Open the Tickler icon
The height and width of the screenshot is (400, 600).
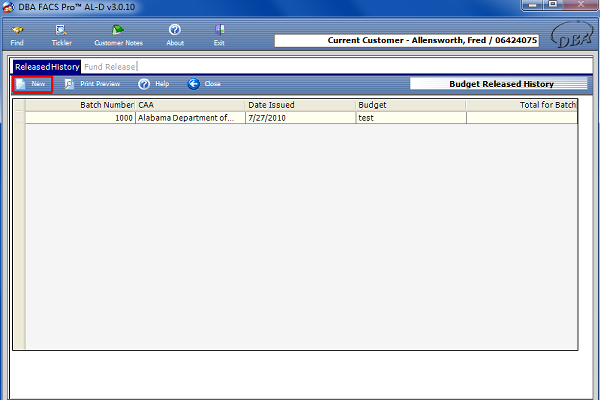click(61, 35)
